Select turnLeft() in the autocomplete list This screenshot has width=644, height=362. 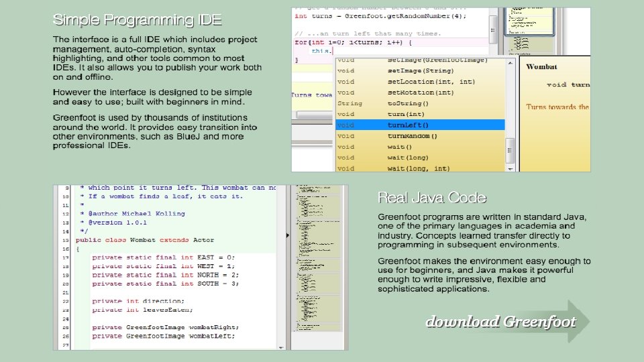click(420, 125)
